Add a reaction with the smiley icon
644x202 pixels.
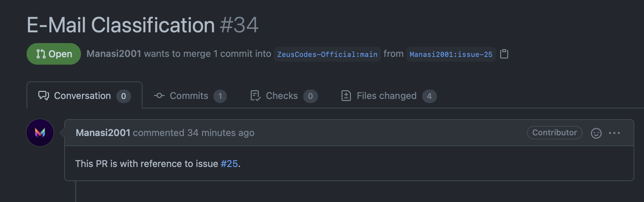(596, 133)
